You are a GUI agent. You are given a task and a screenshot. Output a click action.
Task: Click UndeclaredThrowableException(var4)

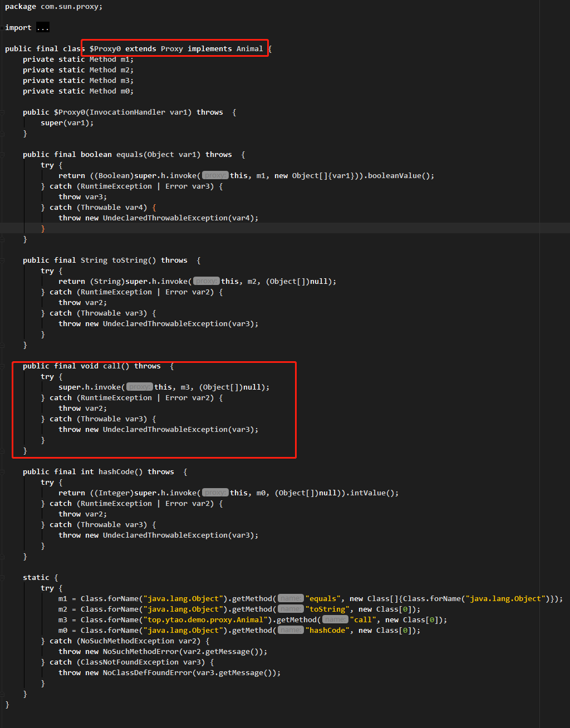[179, 218]
